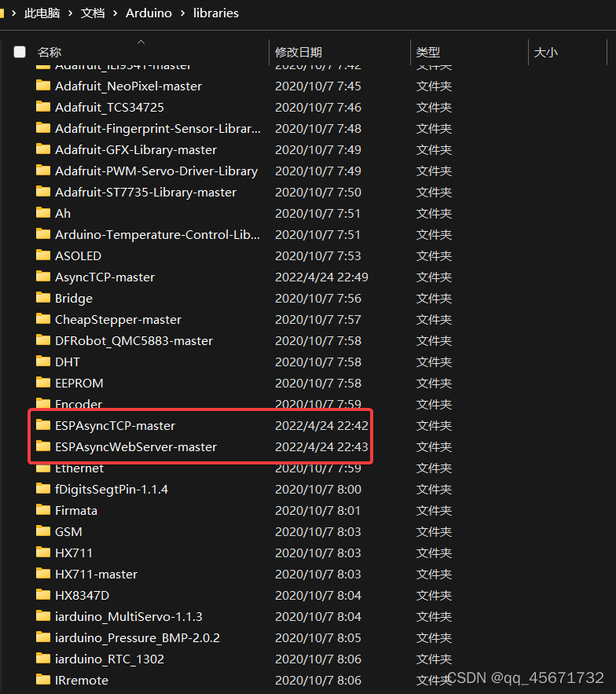Expand the chevron after 此电脑 in the breadcrumb

[x=71, y=13]
